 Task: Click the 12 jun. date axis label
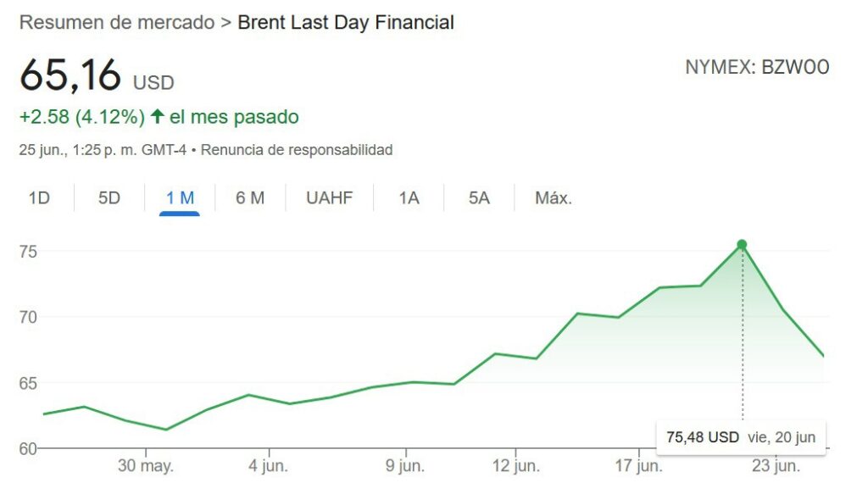click(x=515, y=466)
